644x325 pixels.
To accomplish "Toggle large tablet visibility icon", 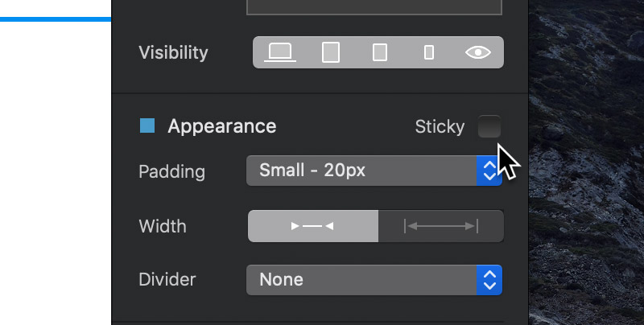I will click(x=331, y=52).
